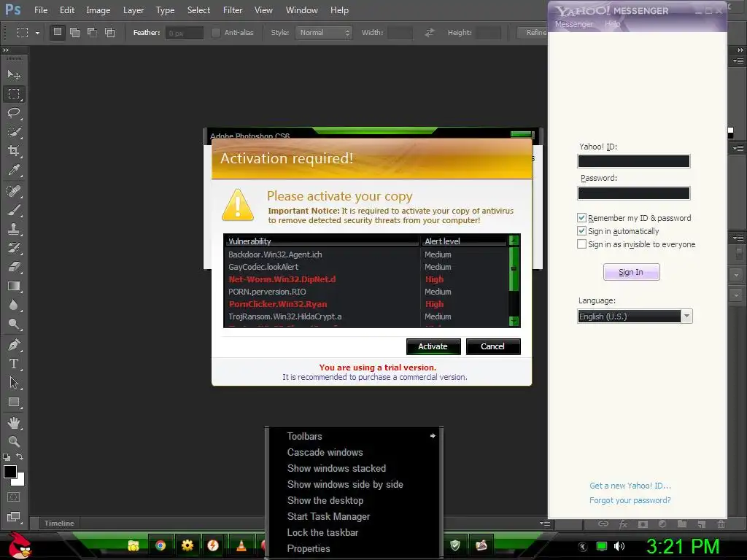Select the Net-Worm.Win32.DipNet.d row

click(367, 279)
